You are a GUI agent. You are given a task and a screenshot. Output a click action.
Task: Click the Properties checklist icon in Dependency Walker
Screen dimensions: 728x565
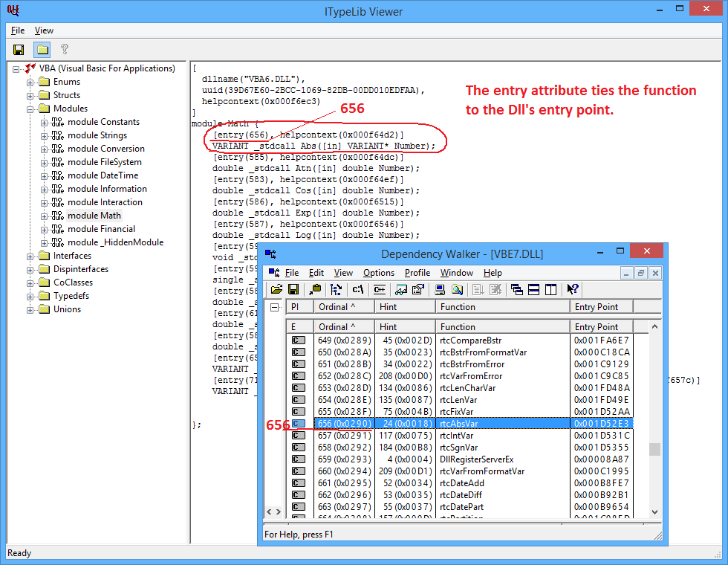[417, 289]
